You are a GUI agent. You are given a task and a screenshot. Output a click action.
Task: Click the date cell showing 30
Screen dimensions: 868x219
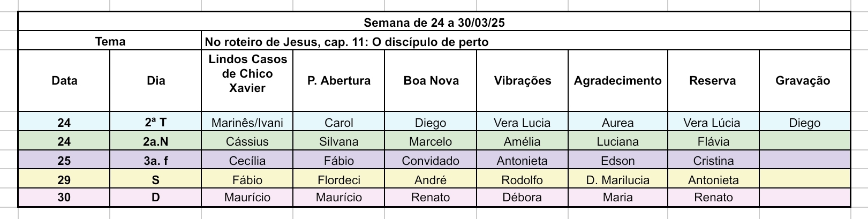pos(64,197)
